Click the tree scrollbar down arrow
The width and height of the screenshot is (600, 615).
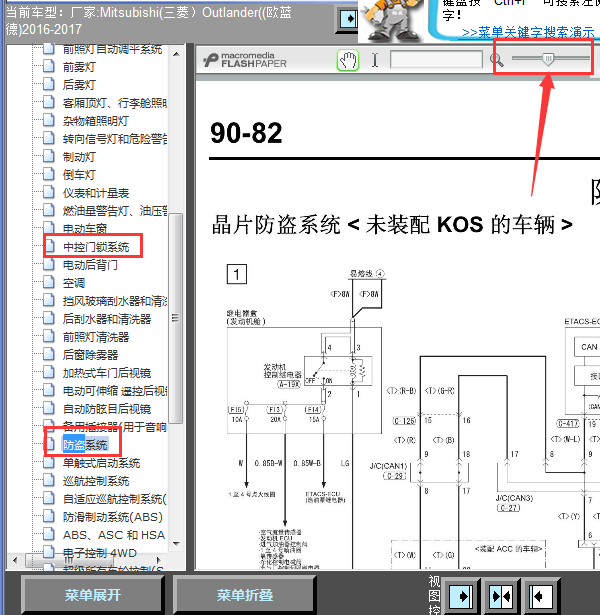coord(176,544)
